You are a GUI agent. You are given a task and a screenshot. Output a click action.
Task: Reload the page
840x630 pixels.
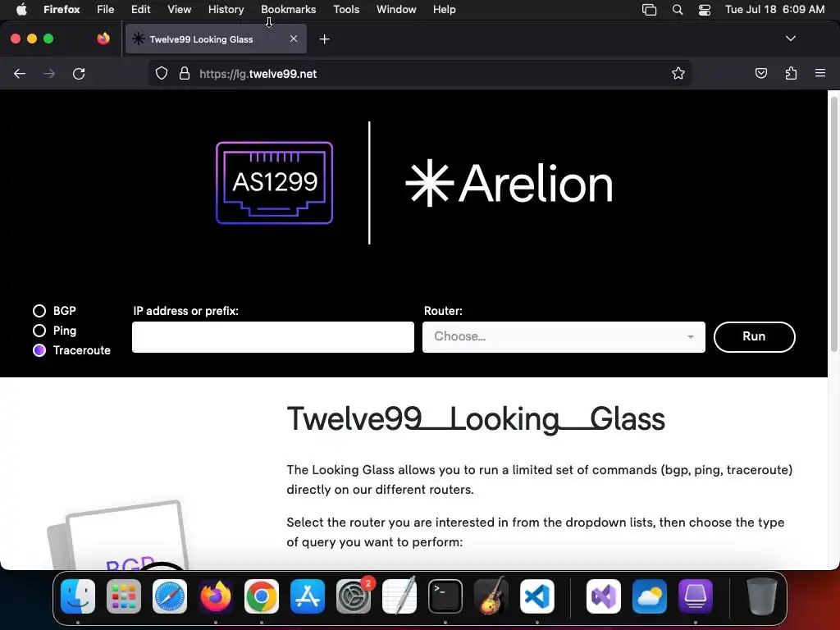pos(79,73)
